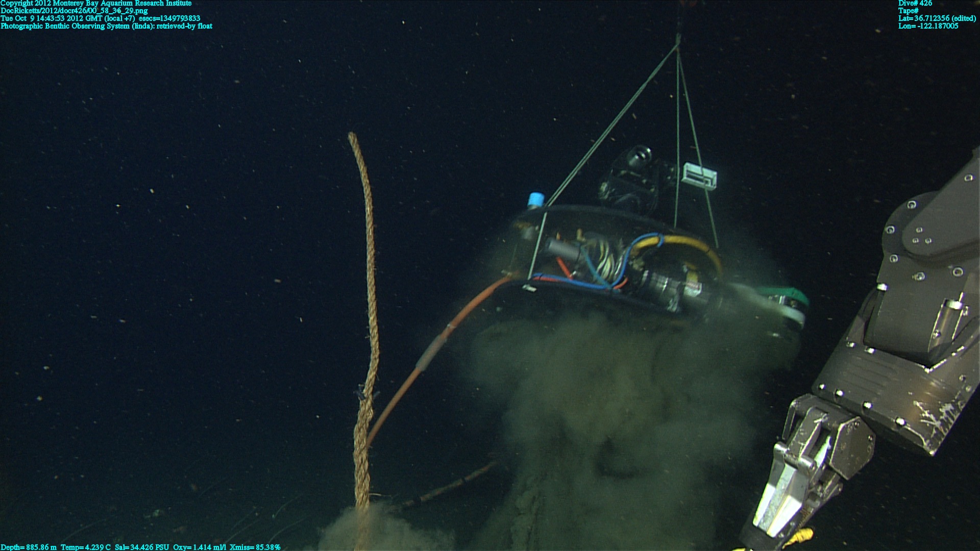Image resolution: width=980 pixels, height=551 pixels.
Task: Click the Temp= 4.239 C readout
Action: [85, 547]
